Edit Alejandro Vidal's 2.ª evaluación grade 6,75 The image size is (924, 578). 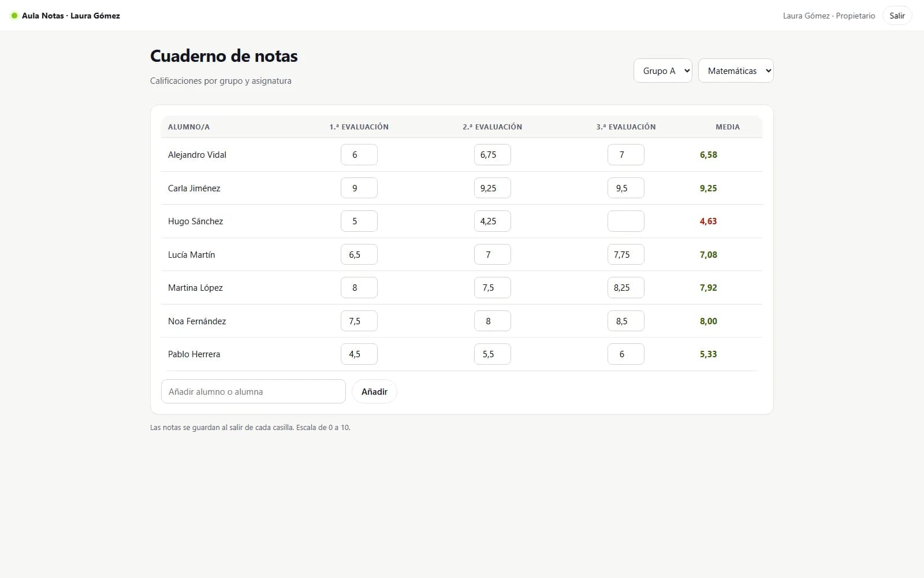point(492,155)
